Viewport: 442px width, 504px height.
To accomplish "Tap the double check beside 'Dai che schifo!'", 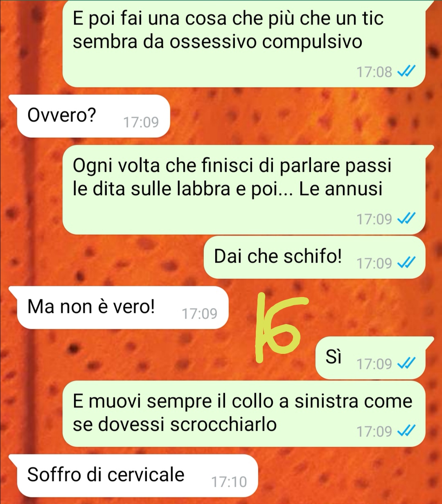I will pos(407,263).
